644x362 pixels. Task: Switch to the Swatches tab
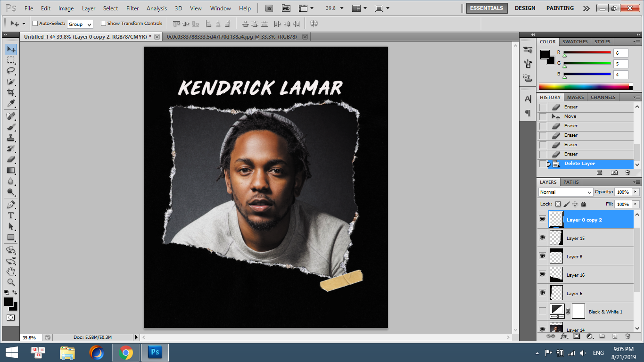575,41
